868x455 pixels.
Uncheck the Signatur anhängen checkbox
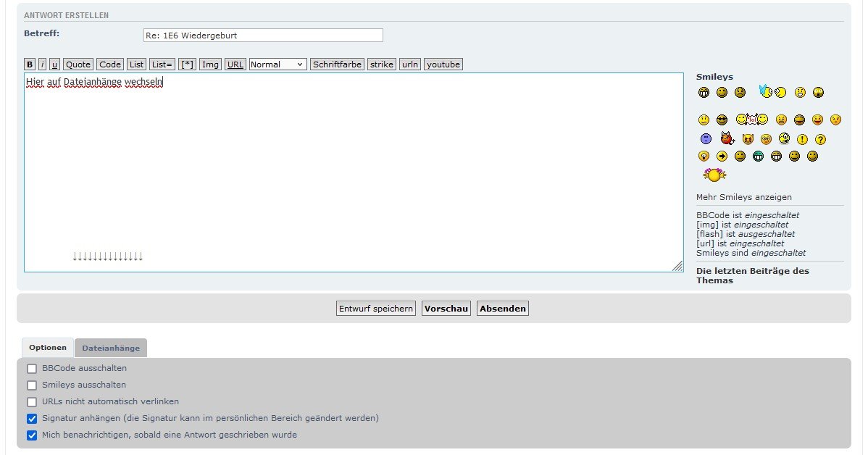coord(32,419)
